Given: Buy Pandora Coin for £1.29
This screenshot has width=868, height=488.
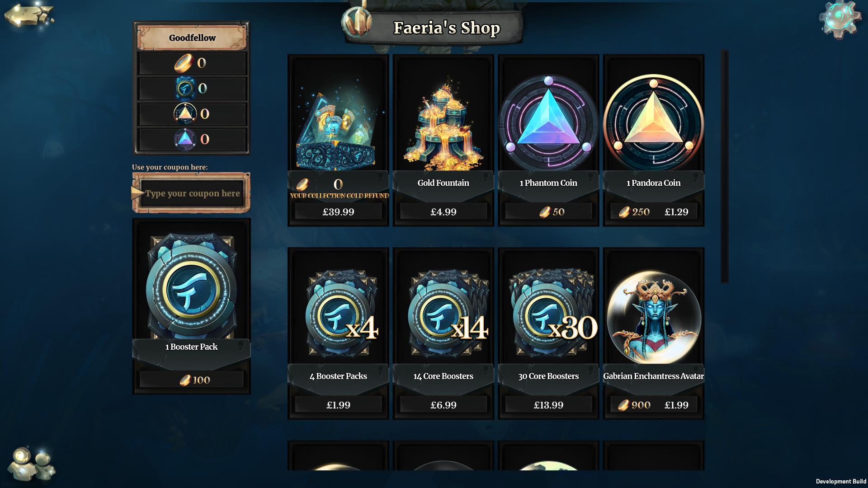Looking at the screenshot, I should (676, 212).
